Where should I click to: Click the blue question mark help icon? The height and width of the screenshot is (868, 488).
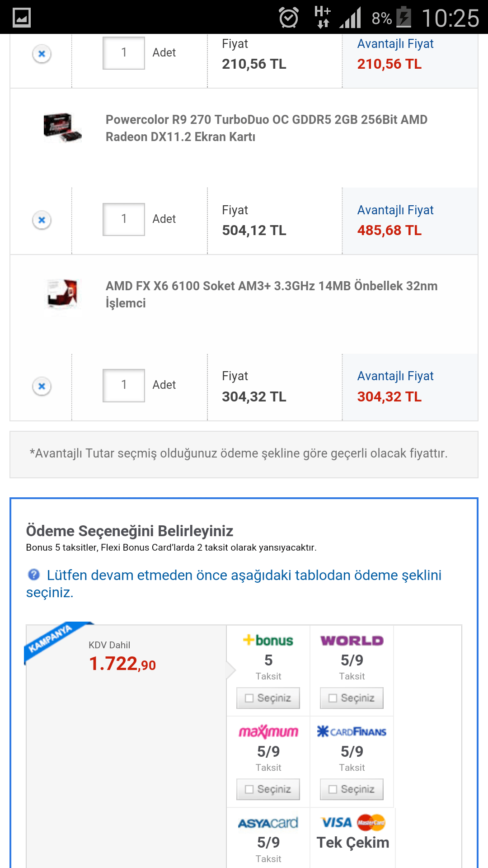pyautogui.click(x=33, y=575)
